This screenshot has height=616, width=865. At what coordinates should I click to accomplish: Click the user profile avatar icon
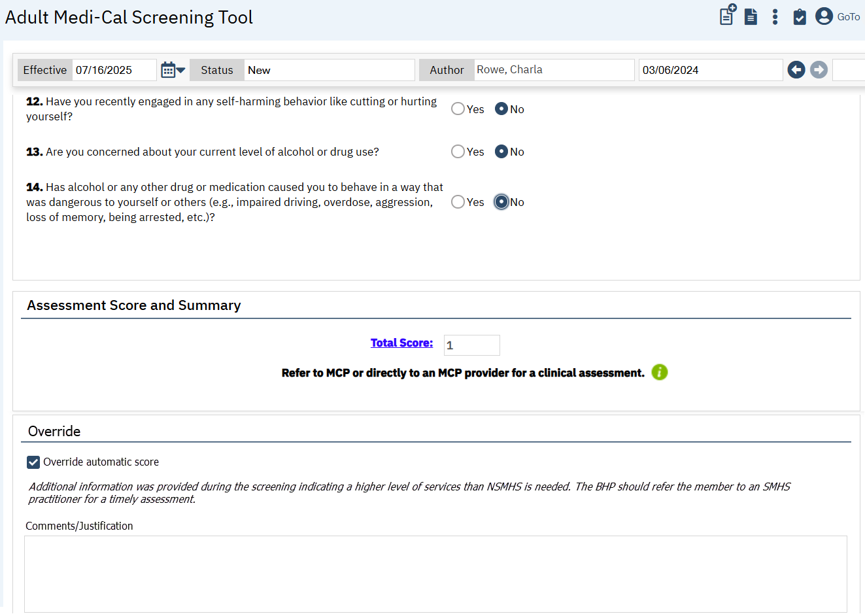click(x=824, y=16)
